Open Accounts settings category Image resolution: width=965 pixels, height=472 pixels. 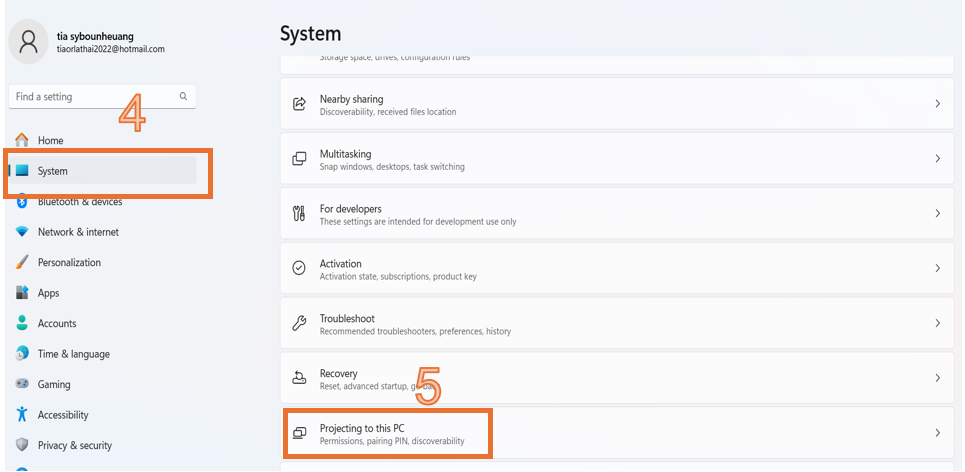point(57,324)
